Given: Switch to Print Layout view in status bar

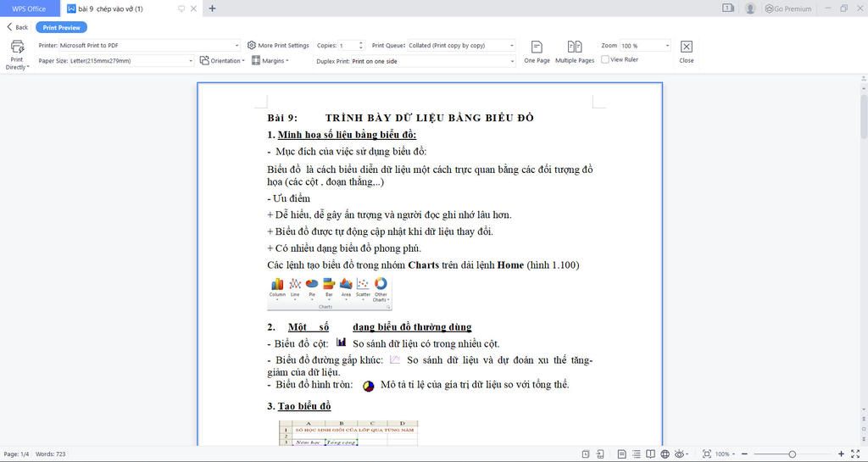Looking at the screenshot, I should (x=621, y=454).
